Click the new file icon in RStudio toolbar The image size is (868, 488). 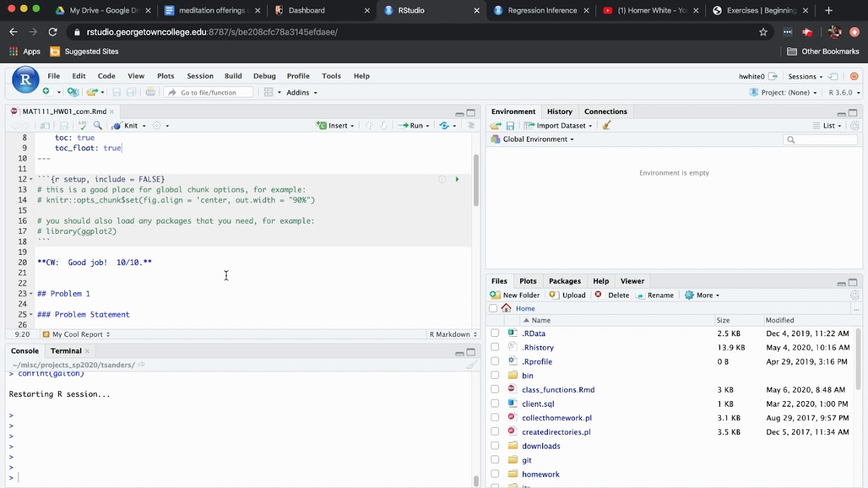click(46, 92)
